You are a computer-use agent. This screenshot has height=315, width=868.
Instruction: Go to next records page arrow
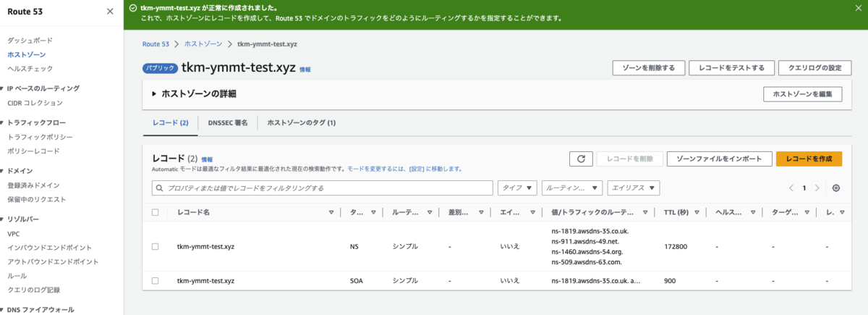click(x=817, y=188)
